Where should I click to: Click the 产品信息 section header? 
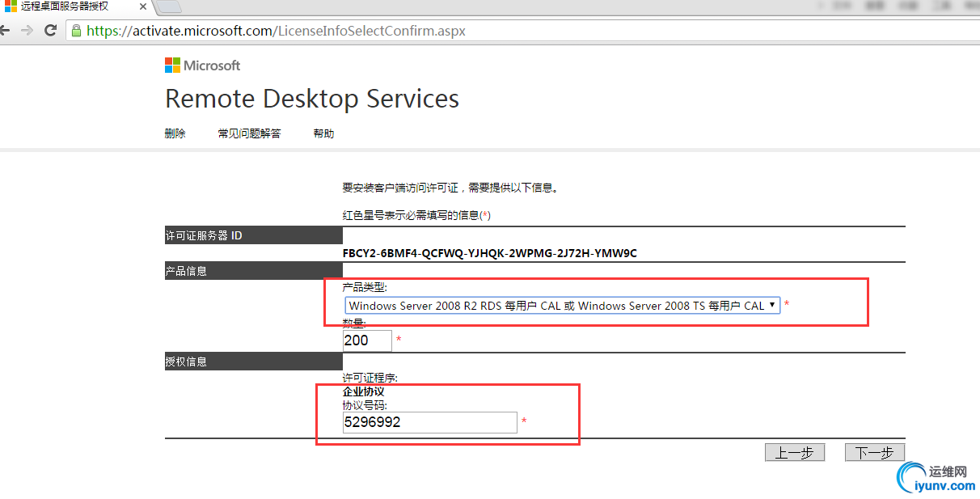(254, 271)
